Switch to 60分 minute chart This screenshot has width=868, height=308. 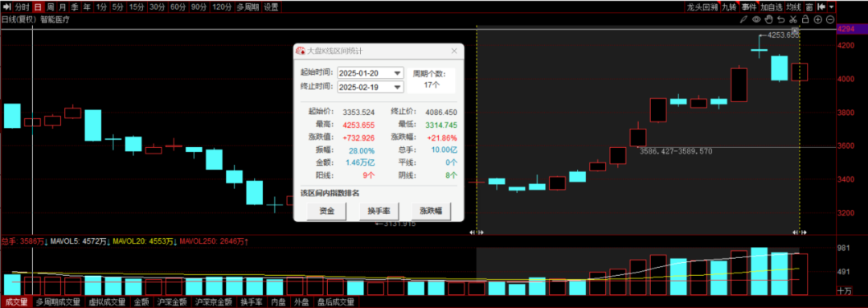pyautogui.click(x=178, y=7)
